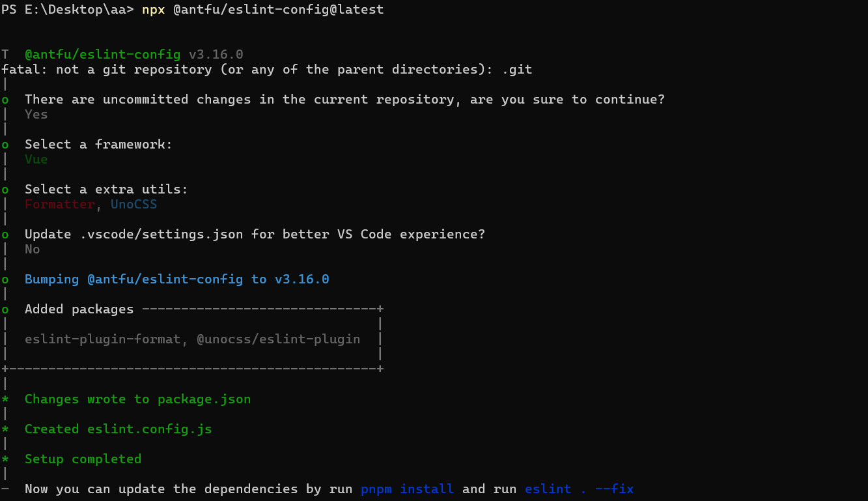Click the "Created eslint.config.js" message text
The height and width of the screenshot is (501, 868).
pos(118,429)
